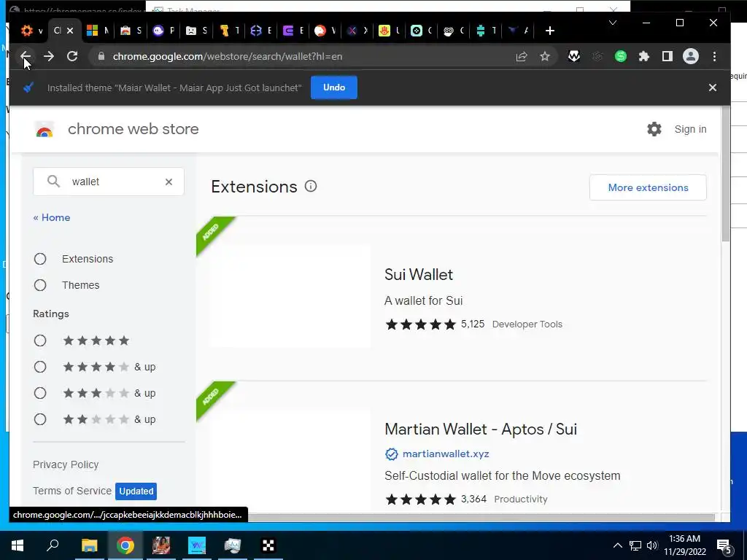Open the Sui Wallet listing title
The height and width of the screenshot is (560, 747).
pos(418,275)
